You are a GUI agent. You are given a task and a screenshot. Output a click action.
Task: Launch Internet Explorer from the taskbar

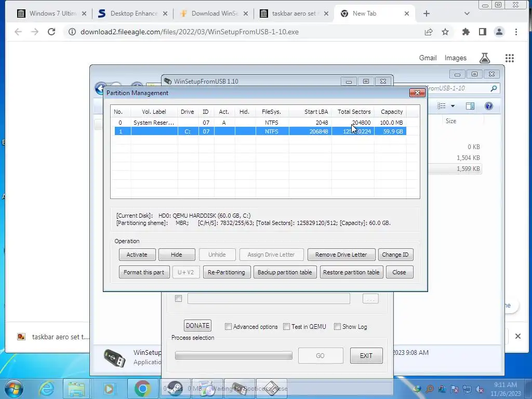tap(46, 389)
